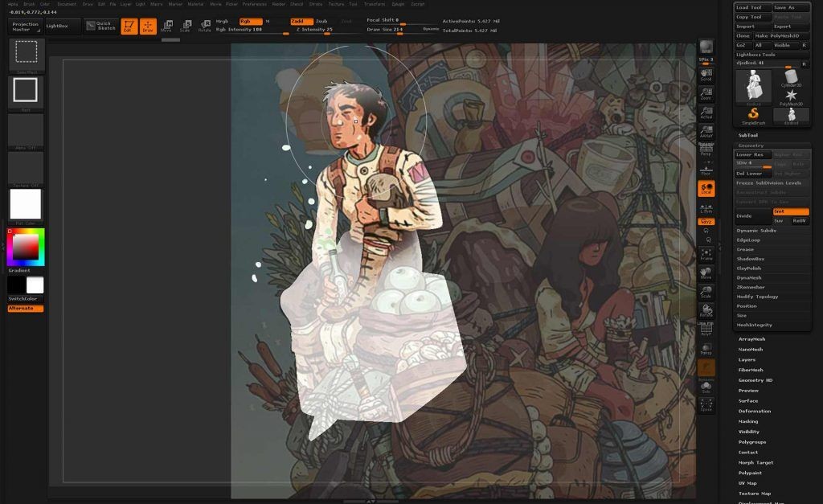
Task: Activate Transp on the right shelf
Action: (705, 345)
